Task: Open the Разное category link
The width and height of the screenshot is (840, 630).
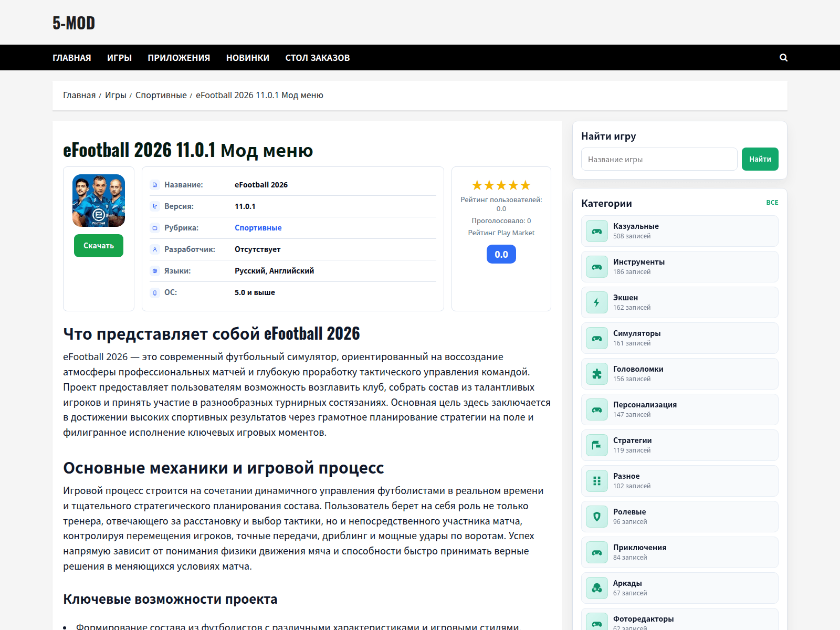Action: tap(680, 481)
